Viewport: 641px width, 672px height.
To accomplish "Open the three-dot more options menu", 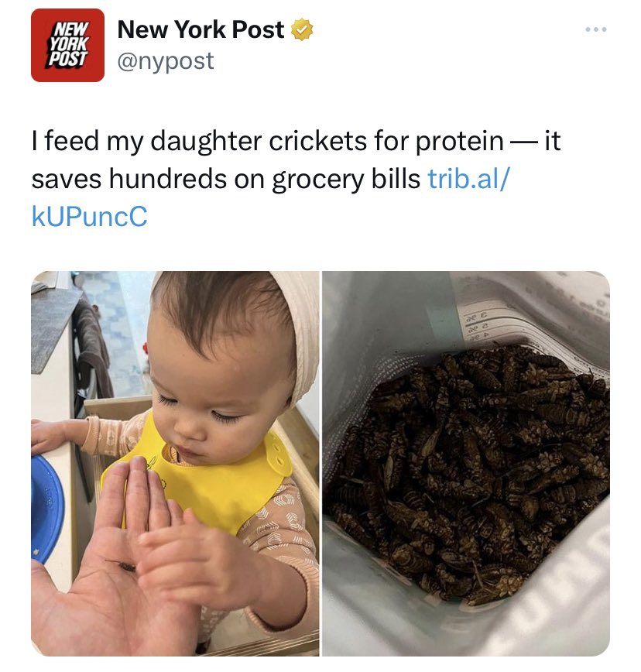I will pyautogui.click(x=596, y=30).
